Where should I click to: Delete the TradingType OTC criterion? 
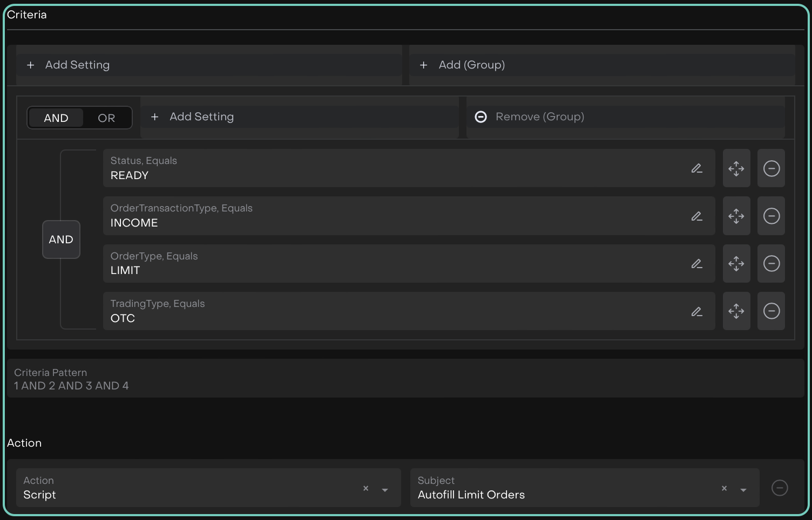[x=771, y=311]
